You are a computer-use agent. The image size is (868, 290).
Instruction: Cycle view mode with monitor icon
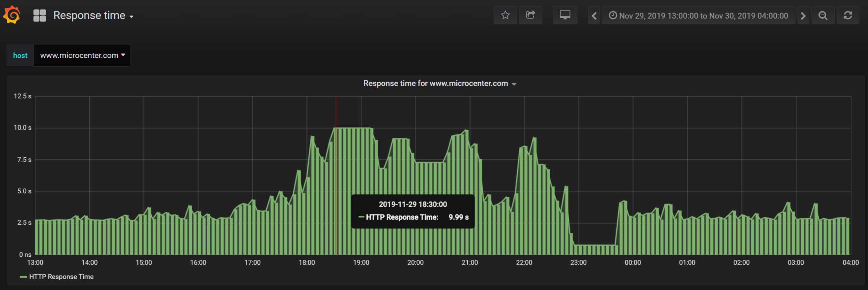click(565, 15)
